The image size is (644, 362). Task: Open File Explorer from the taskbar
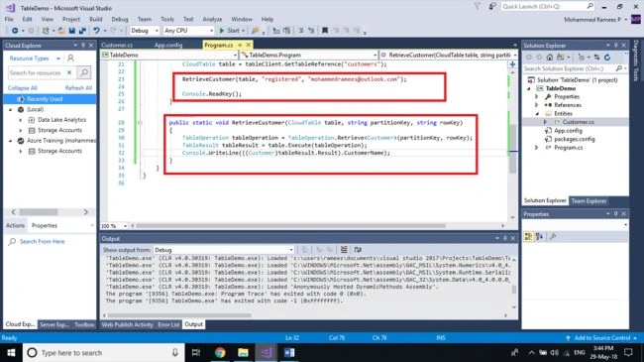(243, 352)
